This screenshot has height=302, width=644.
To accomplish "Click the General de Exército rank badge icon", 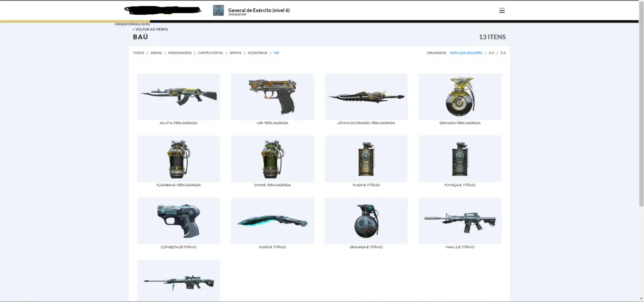I will point(218,10).
